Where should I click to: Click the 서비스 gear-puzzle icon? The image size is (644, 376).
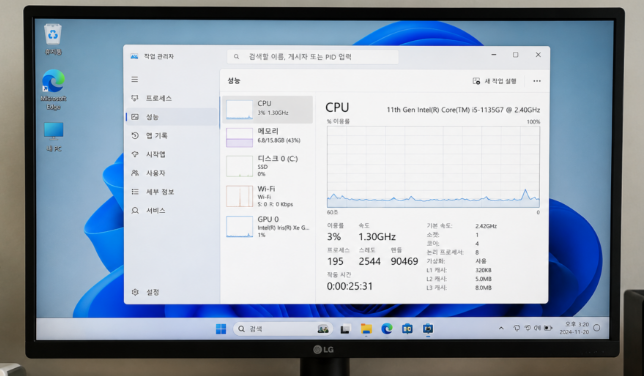click(135, 210)
